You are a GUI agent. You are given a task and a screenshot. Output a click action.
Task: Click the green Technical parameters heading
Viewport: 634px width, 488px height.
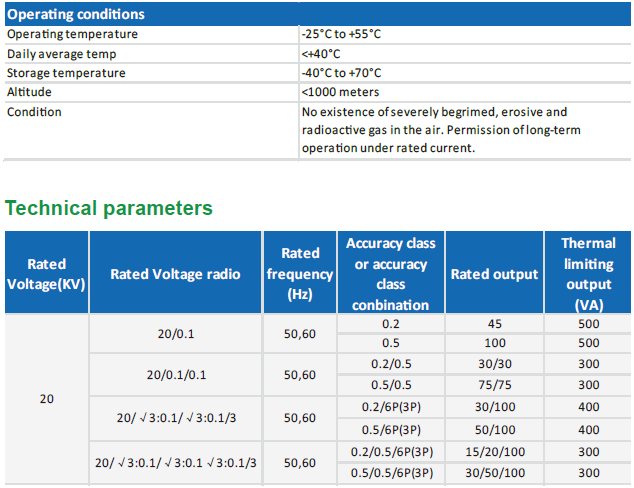[x=109, y=208]
